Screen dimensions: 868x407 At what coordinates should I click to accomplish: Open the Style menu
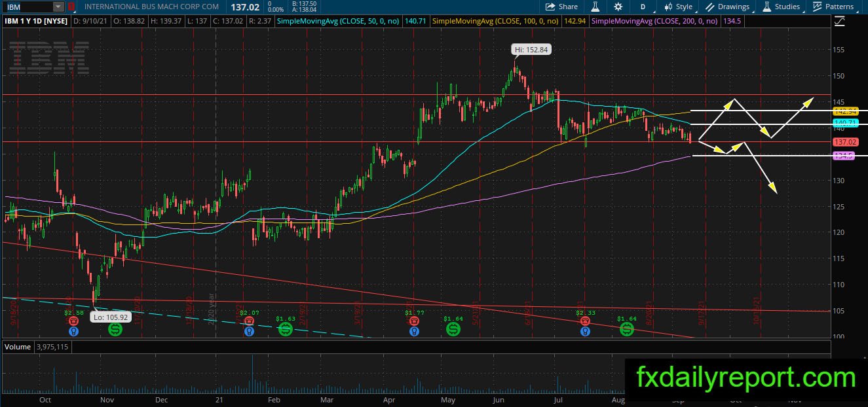[x=678, y=7]
